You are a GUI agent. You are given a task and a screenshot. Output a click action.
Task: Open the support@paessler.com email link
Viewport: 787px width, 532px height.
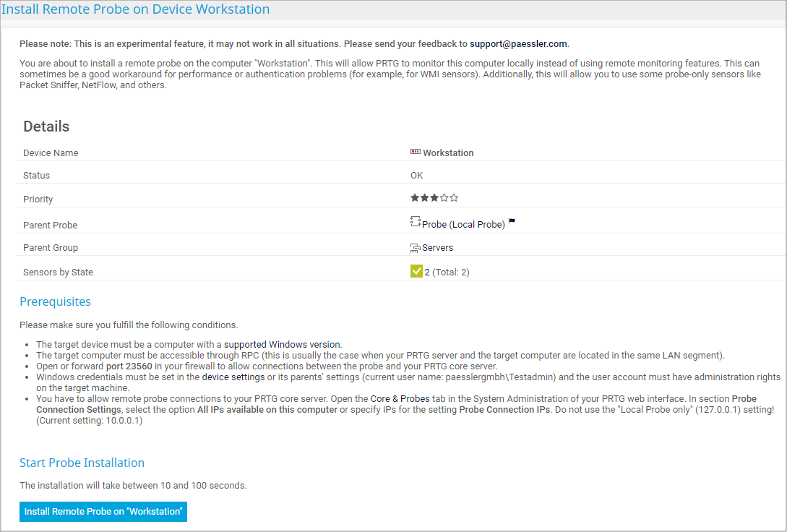[x=518, y=43]
